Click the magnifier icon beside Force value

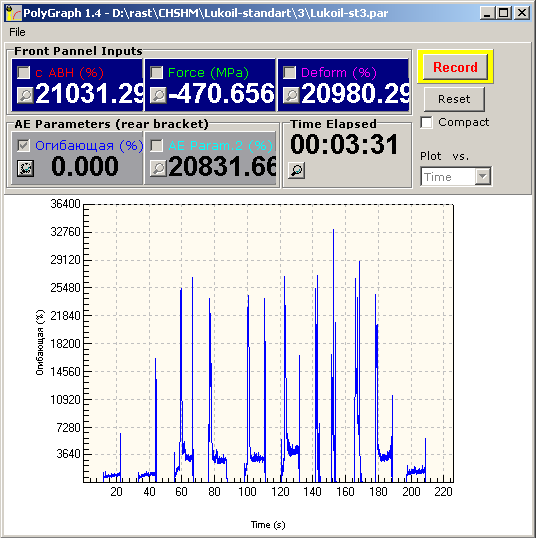(x=158, y=95)
